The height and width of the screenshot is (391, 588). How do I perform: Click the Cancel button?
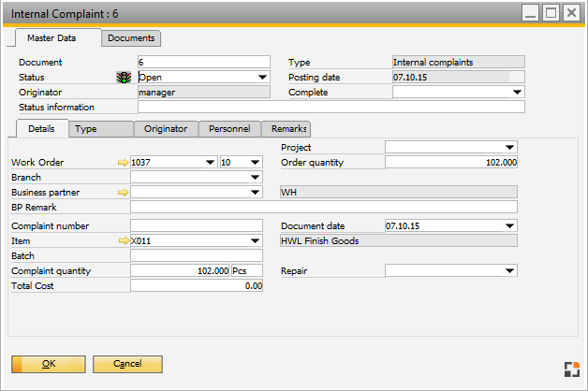point(127,363)
